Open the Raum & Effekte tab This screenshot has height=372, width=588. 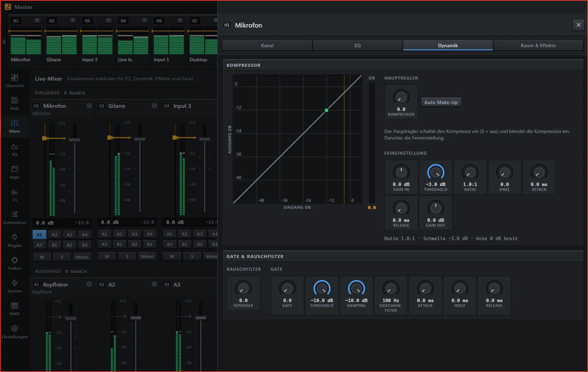point(538,45)
